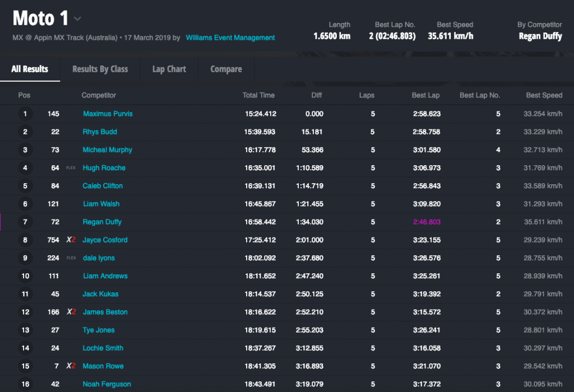Screen dimensions: 574x392
Task: Click the position 1 circle badge
Action: click(x=25, y=114)
